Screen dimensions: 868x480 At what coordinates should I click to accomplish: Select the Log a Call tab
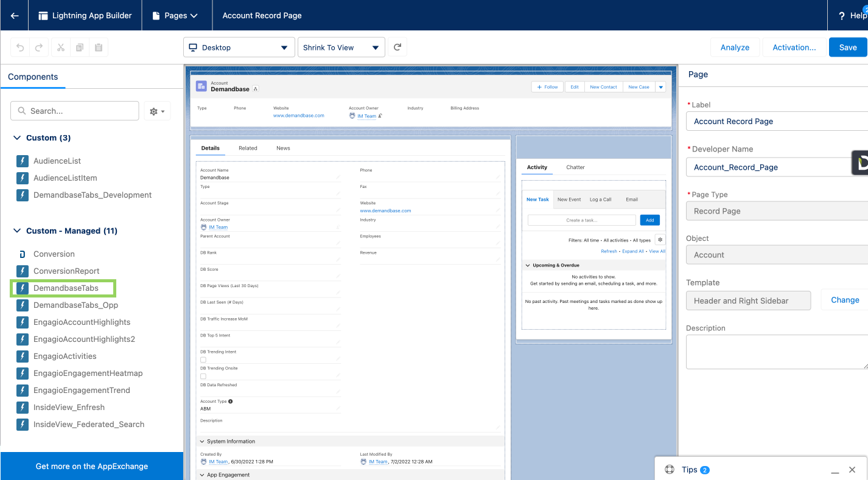(600, 200)
